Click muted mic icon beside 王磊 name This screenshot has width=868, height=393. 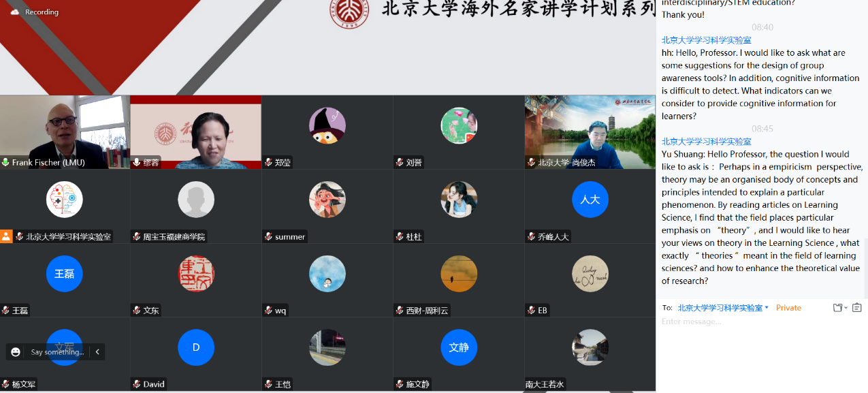point(6,311)
